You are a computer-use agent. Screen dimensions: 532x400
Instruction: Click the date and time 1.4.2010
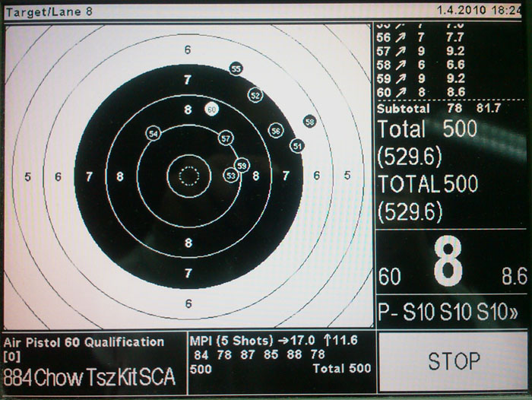[478, 10]
